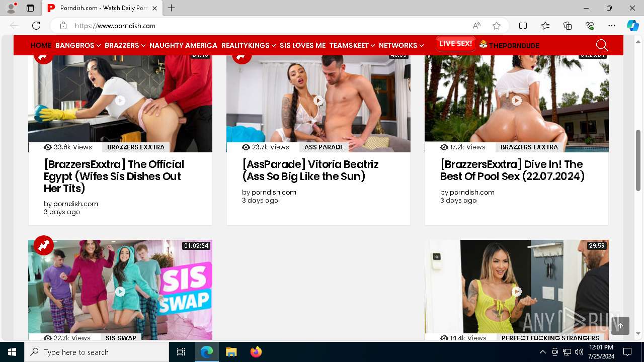This screenshot has height=362, width=644.
Task: Click porndish.com author link under first card
Action: pyautogui.click(x=75, y=204)
